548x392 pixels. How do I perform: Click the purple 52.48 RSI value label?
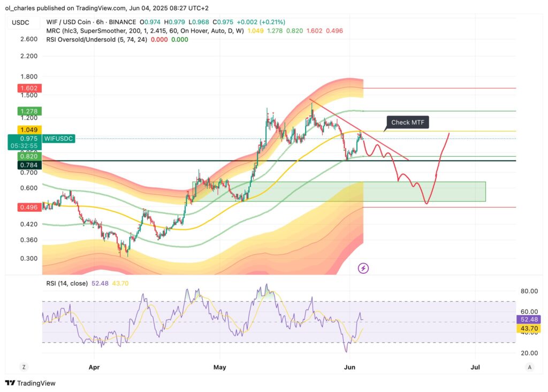[527, 319]
